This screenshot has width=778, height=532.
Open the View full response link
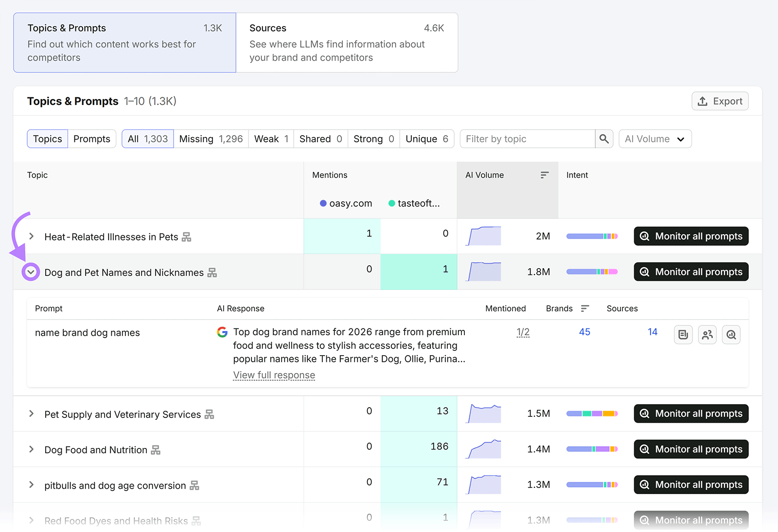(x=274, y=375)
